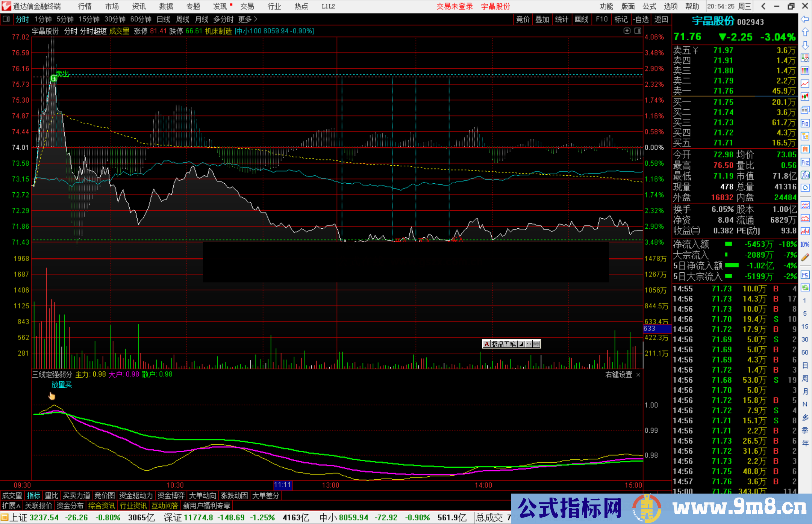Select the candlestick chart sidebar icon
The height and width of the screenshot is (524, 812).
pos(805,97)
